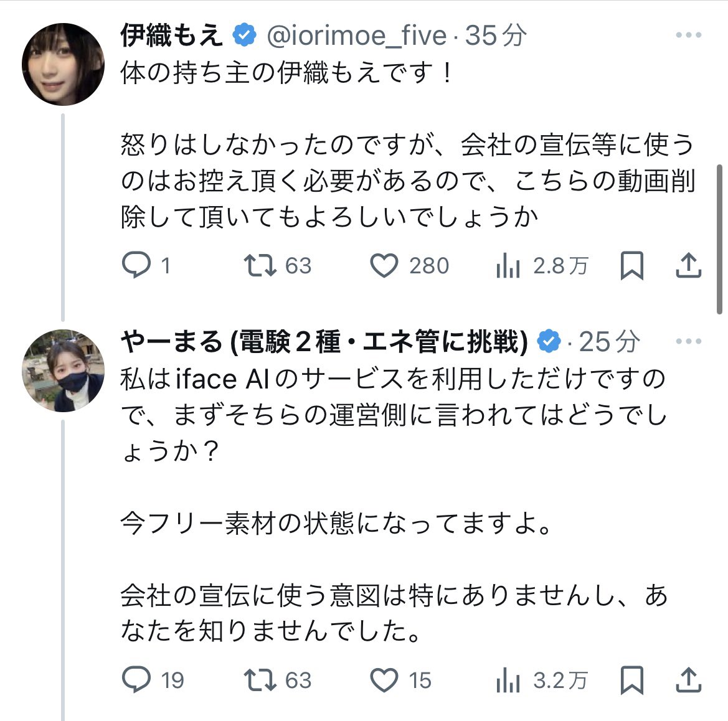Bookmark 伊織もえ's tweet
Viewport: 728px width, 721px height.
pyautogui.click(x=631, y=266)
